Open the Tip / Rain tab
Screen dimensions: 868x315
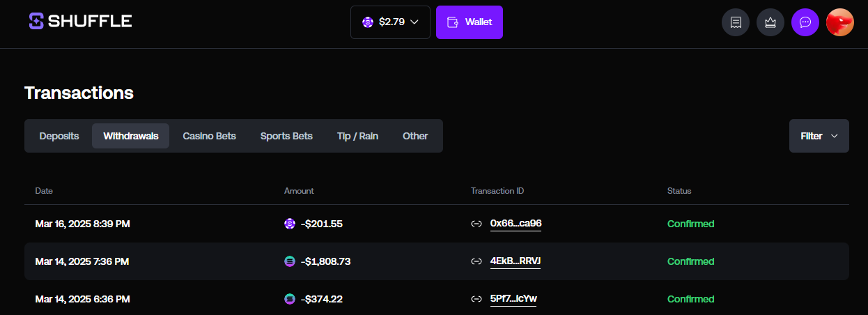[357, 136]
